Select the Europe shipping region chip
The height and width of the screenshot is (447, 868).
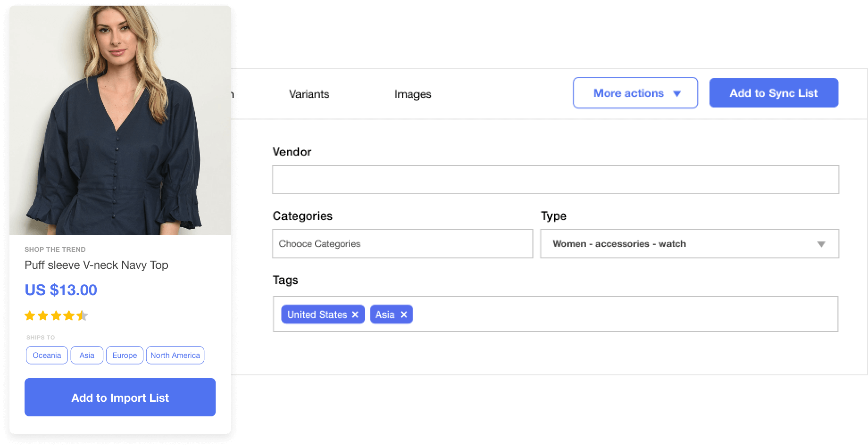tap(125, 355)
